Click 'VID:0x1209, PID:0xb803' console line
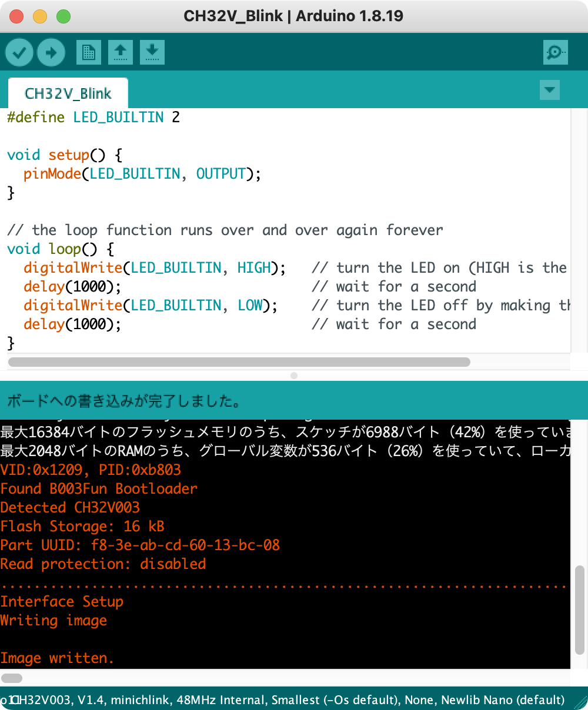588x710 pixels. (91, 470)
